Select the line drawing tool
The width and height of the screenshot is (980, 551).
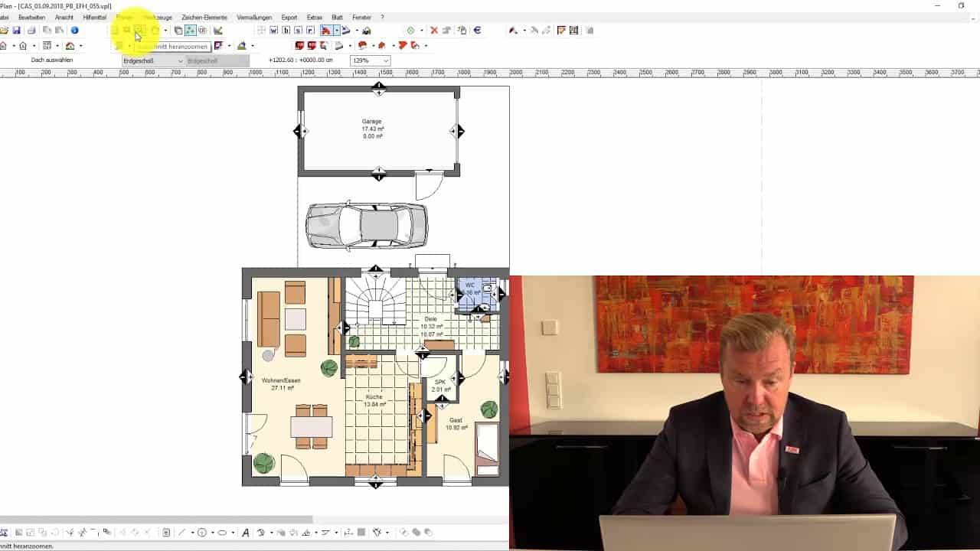point(181,533)
